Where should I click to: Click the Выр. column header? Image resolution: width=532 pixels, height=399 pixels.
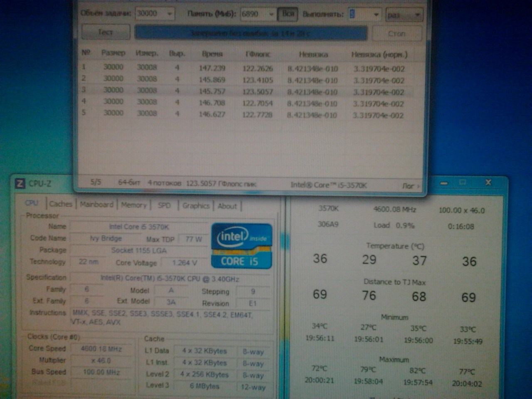click(177, 54)
